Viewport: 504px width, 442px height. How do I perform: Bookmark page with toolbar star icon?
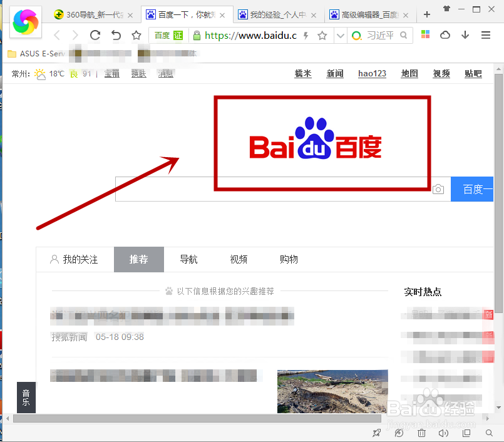pyautogui.click(x=136, y=35)
